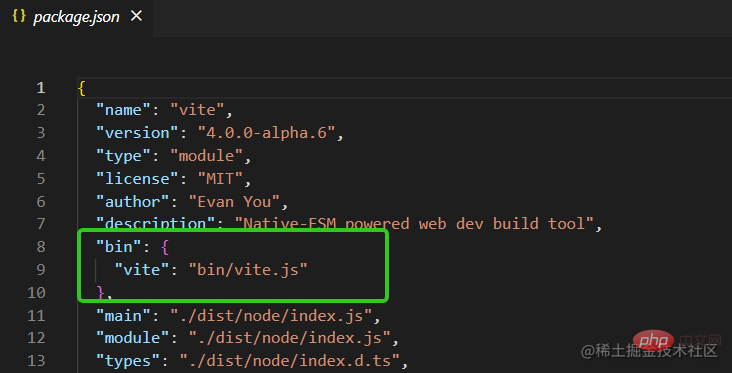Click the "main" key
The width and height of the screenshot is (732, 373).
(x=123, y=316)
